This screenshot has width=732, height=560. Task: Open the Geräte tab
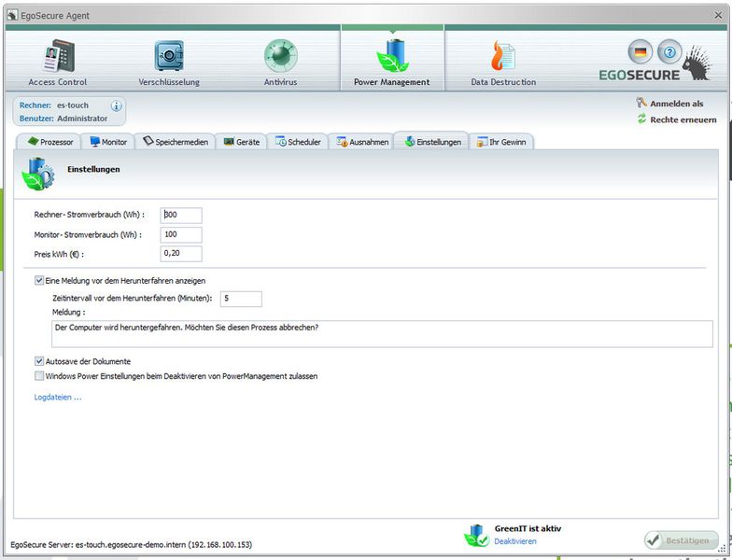tap(241, 142)
